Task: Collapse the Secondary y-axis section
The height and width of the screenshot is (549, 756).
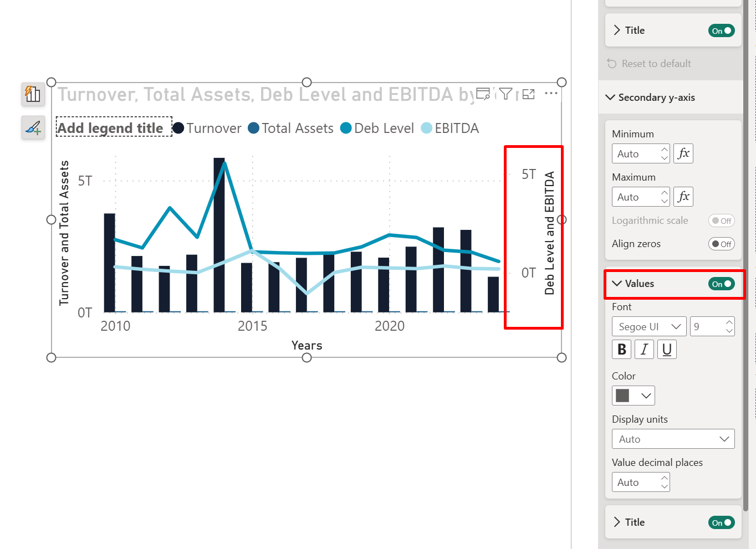Action: point(610,98)
